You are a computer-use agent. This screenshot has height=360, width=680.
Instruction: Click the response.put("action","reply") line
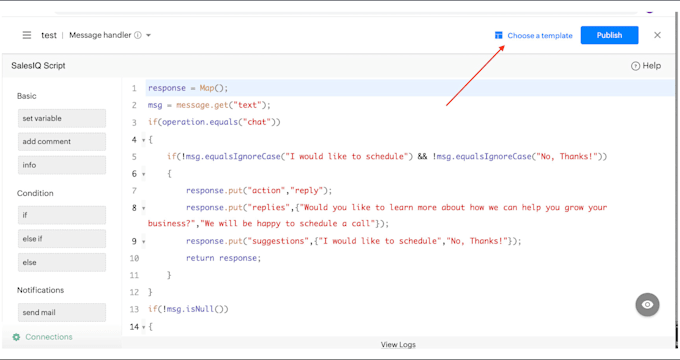[x=259, y=190]
